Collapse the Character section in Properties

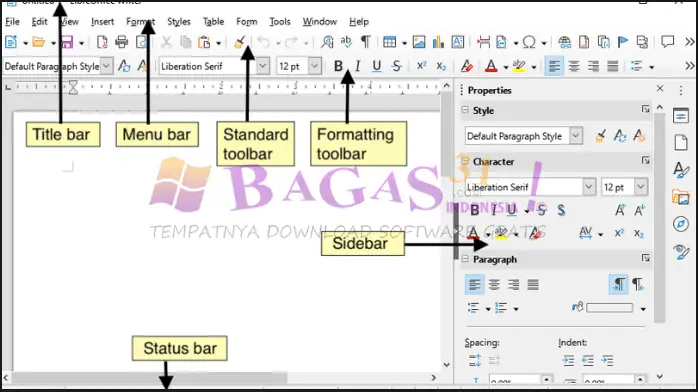tap(465, 161)
